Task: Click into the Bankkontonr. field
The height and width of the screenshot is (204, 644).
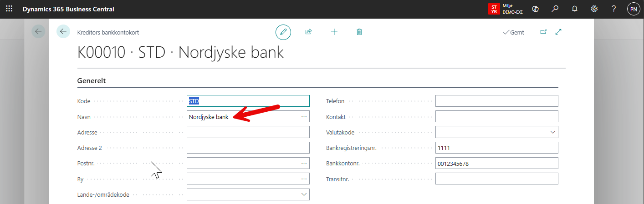Action: pos(496,164)
